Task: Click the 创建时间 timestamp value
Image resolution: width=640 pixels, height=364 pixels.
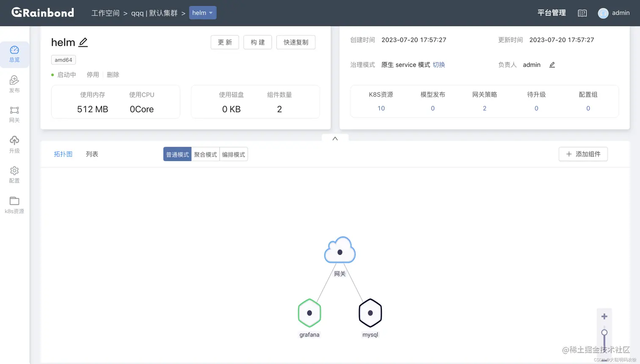Action: [x=414, y=40]
